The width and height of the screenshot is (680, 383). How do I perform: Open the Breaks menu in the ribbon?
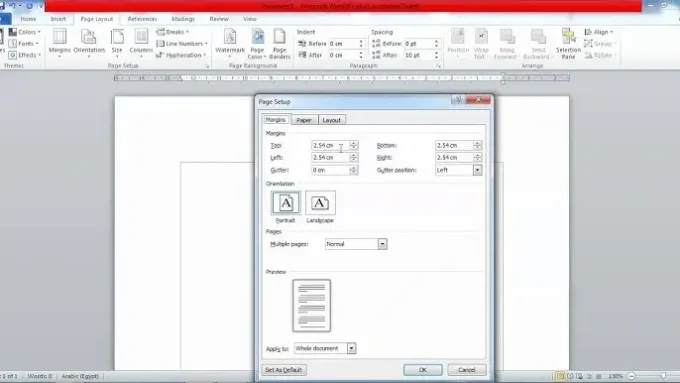point(173,32)
